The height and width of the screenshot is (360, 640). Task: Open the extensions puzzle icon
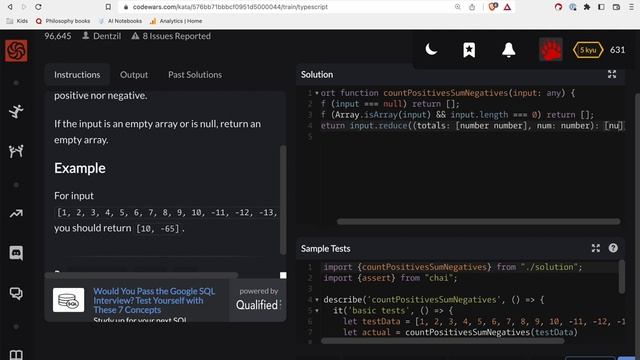coord(587,7)
